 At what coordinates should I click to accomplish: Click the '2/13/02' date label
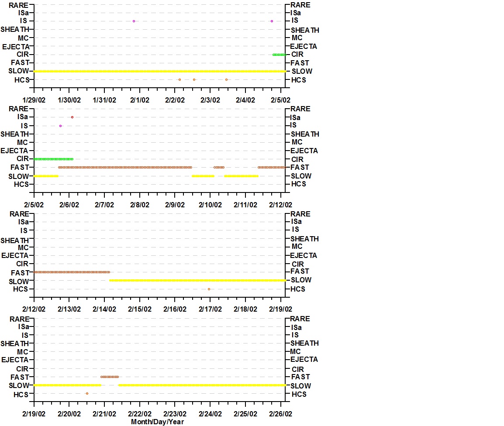69,309
